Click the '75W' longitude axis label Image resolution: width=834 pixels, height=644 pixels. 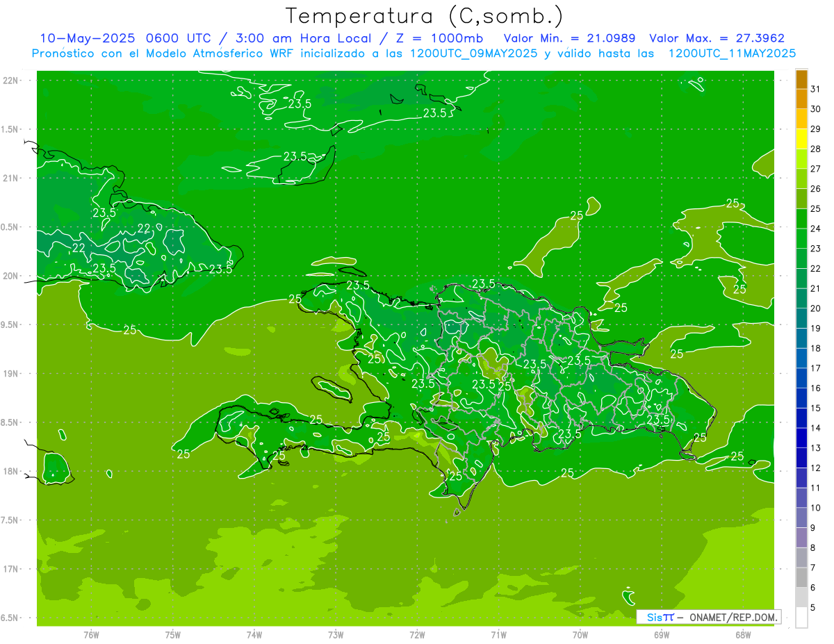pos(173,634)
